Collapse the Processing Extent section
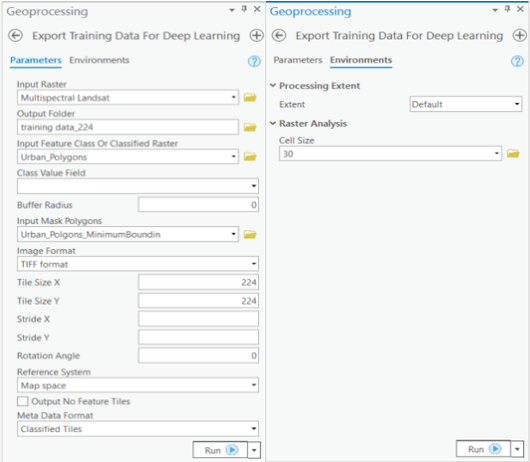 [x=273, y=86]
